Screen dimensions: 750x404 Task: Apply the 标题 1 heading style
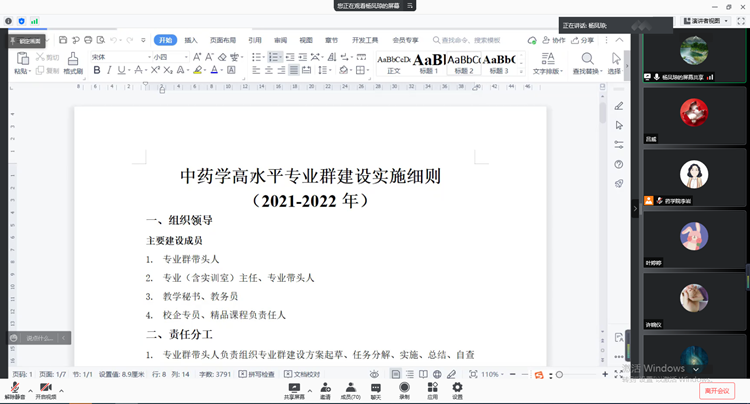pyautogui.click(x=429, y=64)
